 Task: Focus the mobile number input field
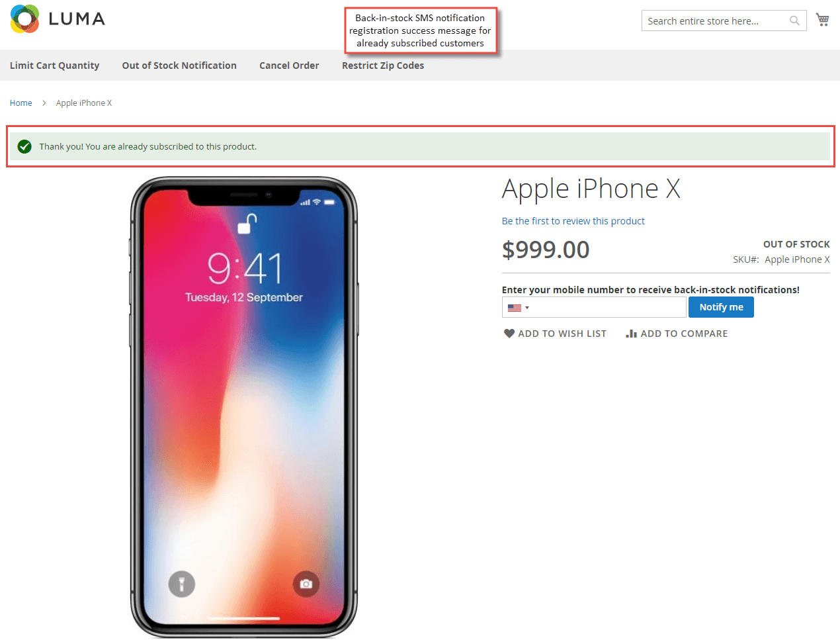[x=609, y=307]
